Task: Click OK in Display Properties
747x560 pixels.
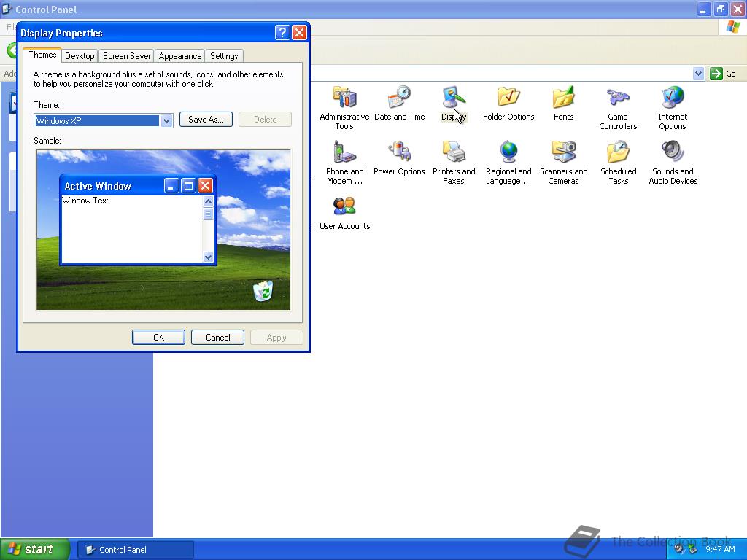Action: (158, 337)
